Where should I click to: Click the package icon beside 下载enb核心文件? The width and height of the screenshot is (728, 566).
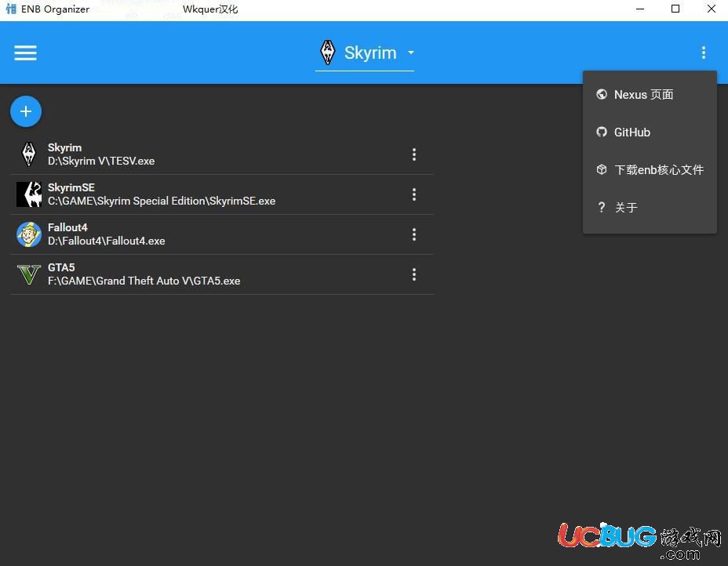pos(602,169)
